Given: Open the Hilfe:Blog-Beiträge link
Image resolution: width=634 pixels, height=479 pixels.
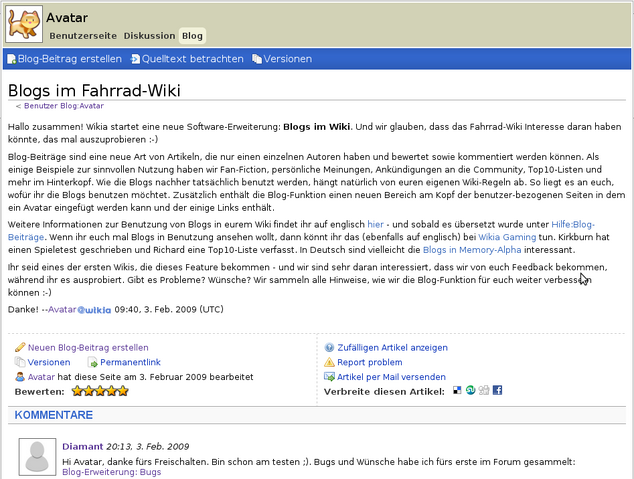Looking at the screenshot, I should [573, 224].
